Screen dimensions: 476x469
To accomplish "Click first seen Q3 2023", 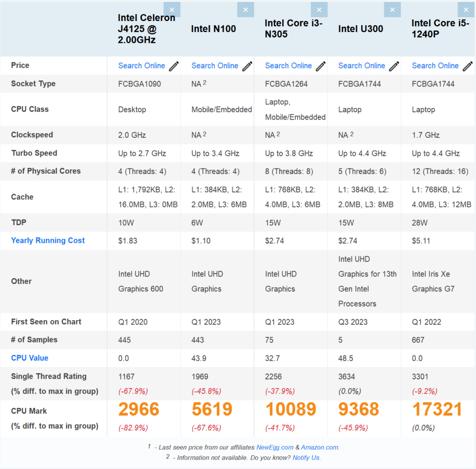I will [x=353, y=322].
